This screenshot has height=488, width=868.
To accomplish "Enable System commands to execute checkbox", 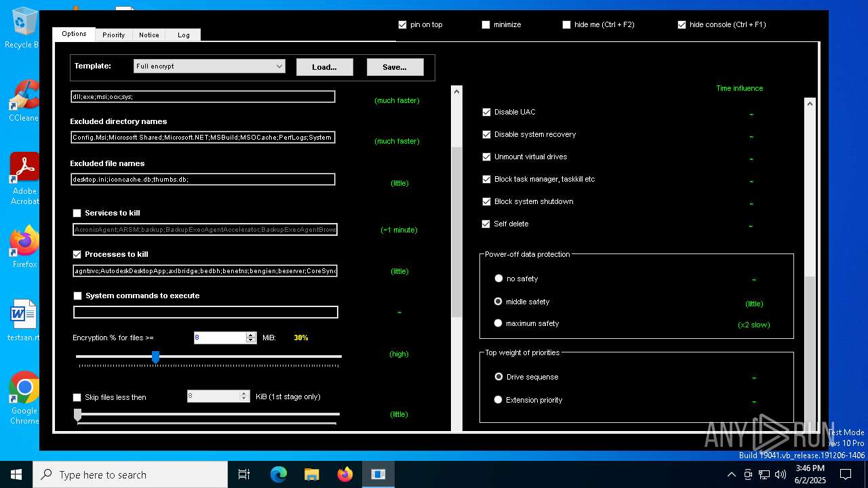I will (77, 296).
